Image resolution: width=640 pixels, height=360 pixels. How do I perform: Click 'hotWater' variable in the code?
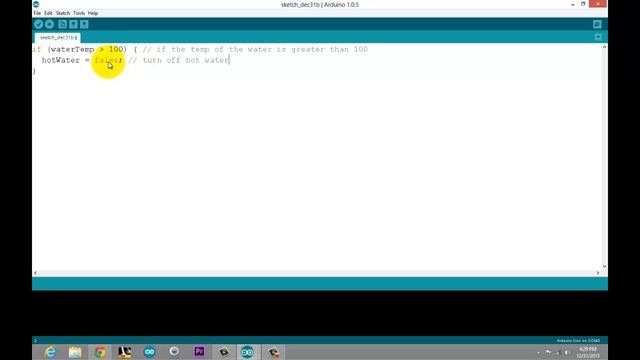(x=61, y=60)
